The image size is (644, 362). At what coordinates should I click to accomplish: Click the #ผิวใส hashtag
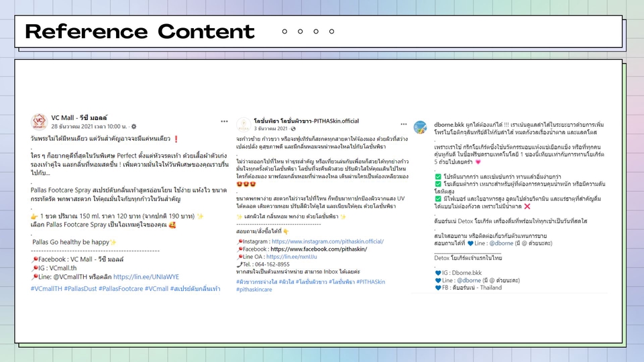pos(286,282)
